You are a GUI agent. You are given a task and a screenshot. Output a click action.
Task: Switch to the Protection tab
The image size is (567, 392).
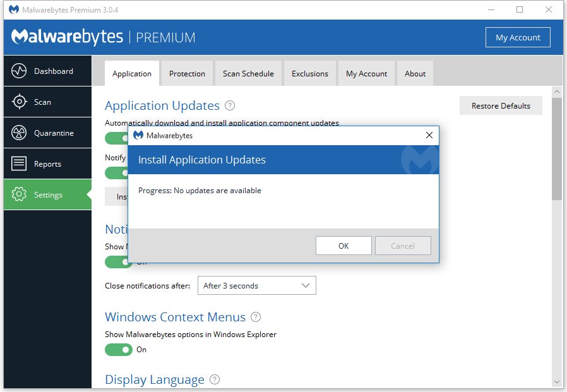click(187, 73)
